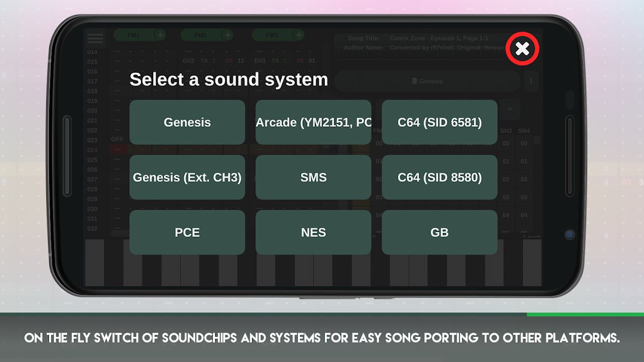Select pattern row 015

coord(93,62)
